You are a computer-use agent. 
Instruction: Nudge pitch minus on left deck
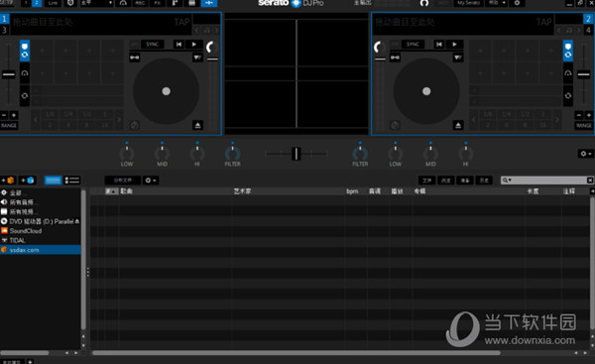click(x=4, y=115)
